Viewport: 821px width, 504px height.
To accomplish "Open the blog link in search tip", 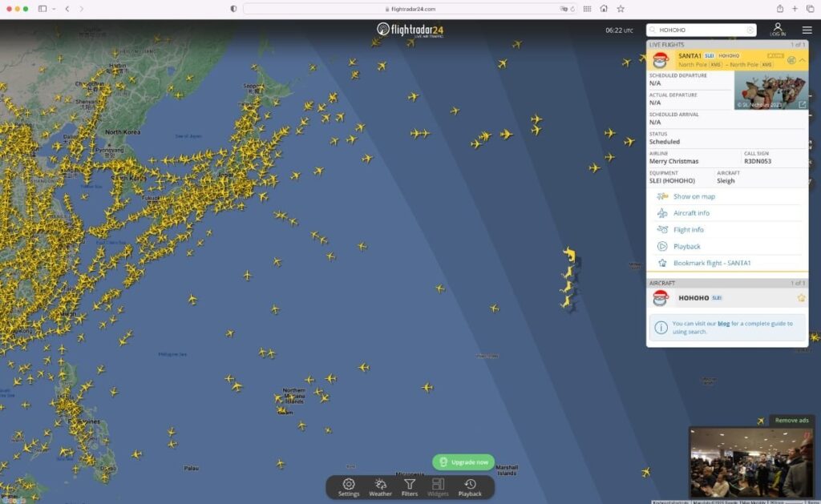I will pos(724,324).
